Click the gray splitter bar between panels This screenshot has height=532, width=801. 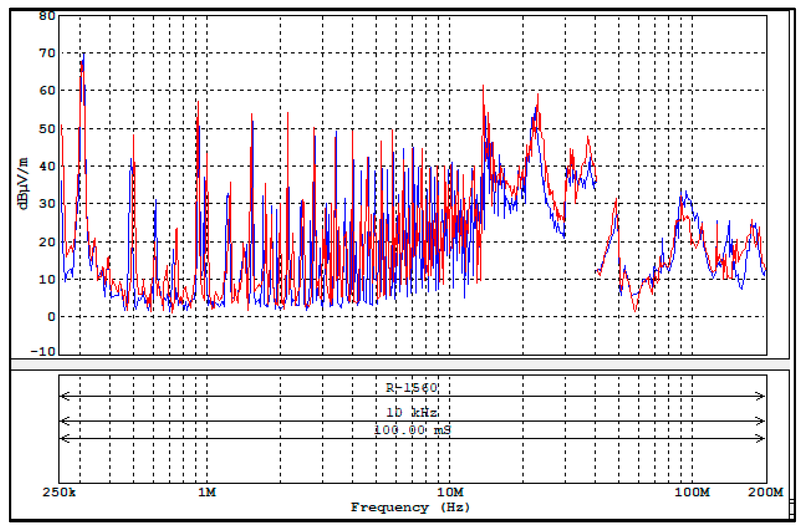[x=400, y=365]
